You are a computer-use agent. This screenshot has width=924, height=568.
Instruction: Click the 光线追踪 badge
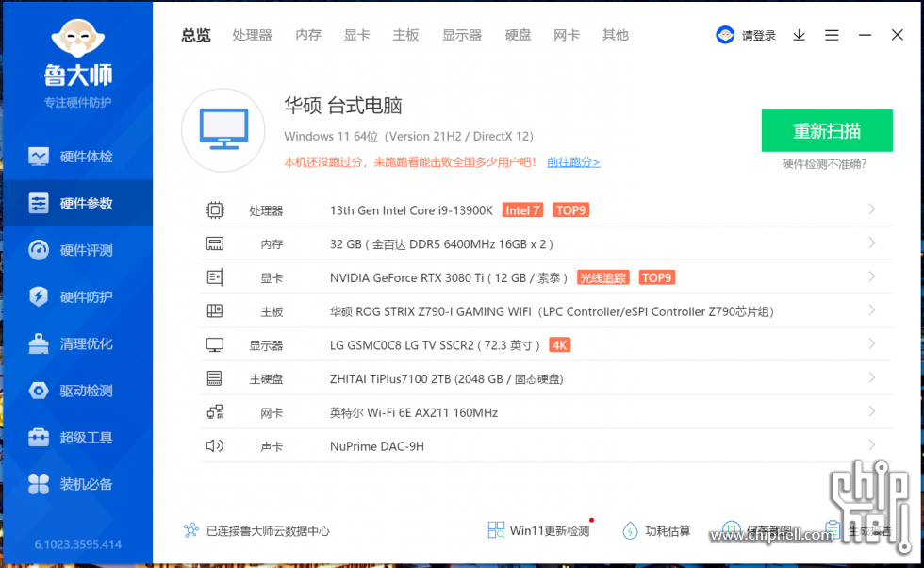(x=602, y=277)
